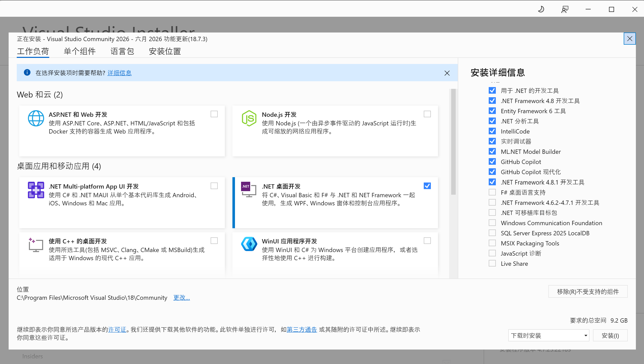Viewport: 644px width, 364px height.
Task: Enable .NET Framework 4.6.2-4.7.1 开发工具
Action: point(492,203)
